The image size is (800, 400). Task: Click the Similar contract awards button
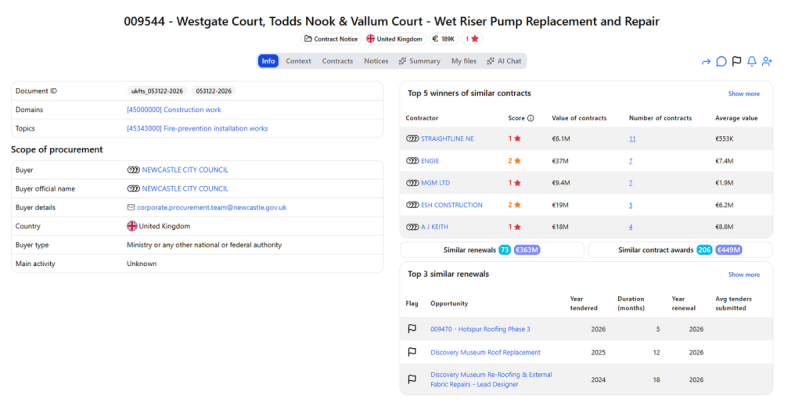680,250
